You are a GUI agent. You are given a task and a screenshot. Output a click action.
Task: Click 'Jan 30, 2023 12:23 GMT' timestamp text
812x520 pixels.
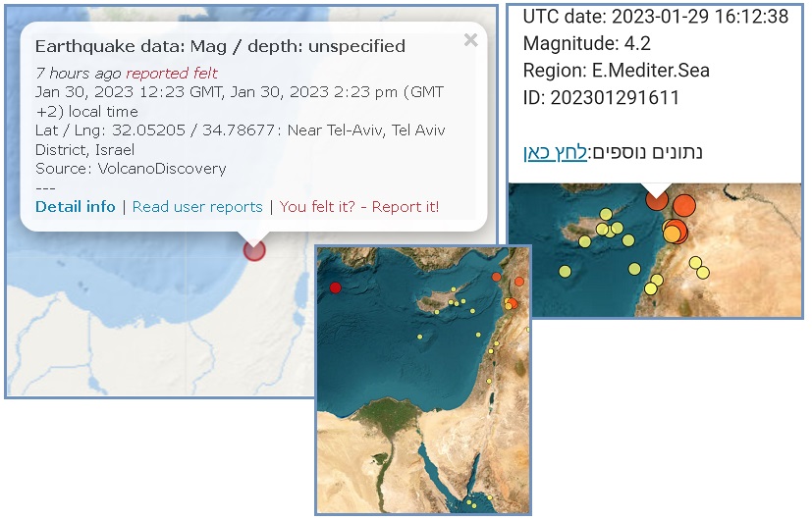(x=130, y=92)
